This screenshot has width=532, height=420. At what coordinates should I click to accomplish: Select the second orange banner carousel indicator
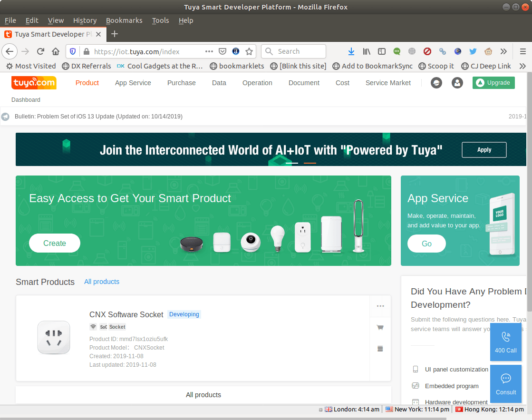tap(310, 163)
